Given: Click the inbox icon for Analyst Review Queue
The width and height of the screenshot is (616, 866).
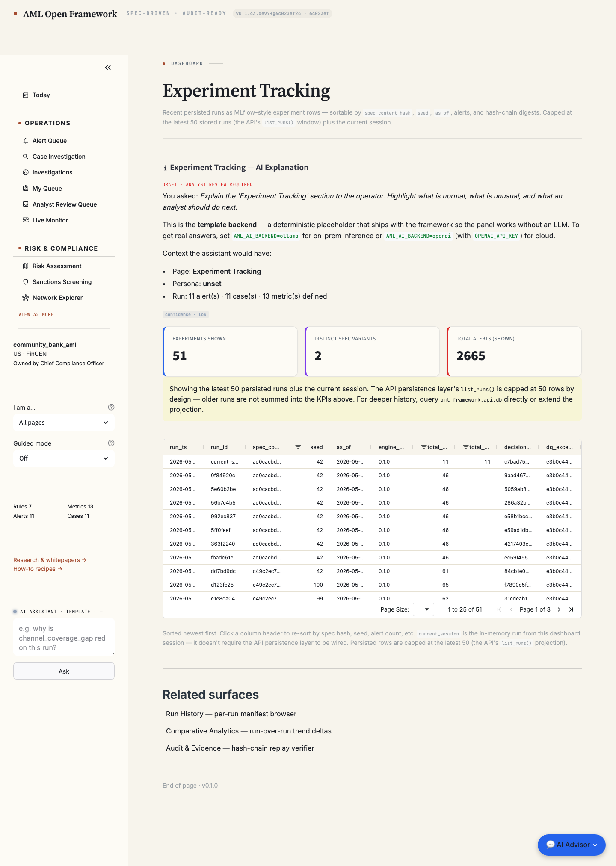Looking at the screenshot, I should tap(26, 204).
